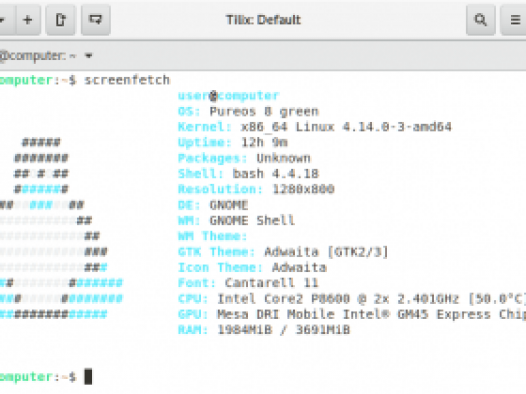
Task: Open the terminal search magnifier
Action: [481, 20]
